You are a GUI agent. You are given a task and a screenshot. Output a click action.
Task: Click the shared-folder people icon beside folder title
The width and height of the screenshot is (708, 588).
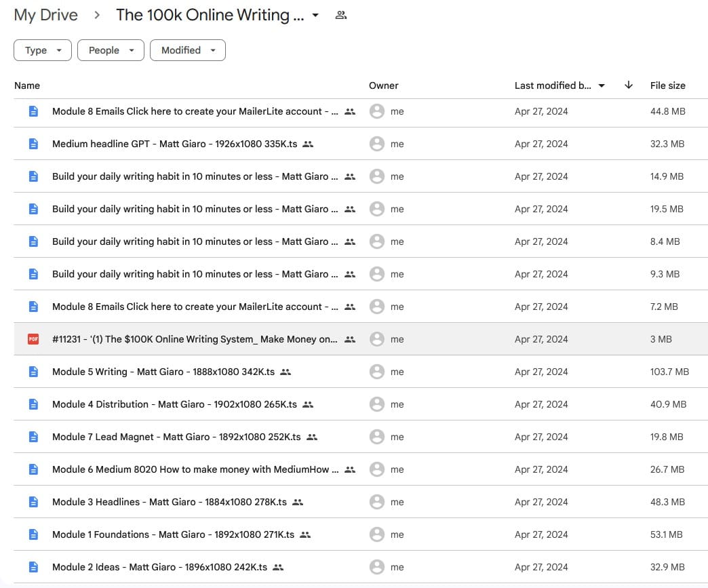point(341,16)
